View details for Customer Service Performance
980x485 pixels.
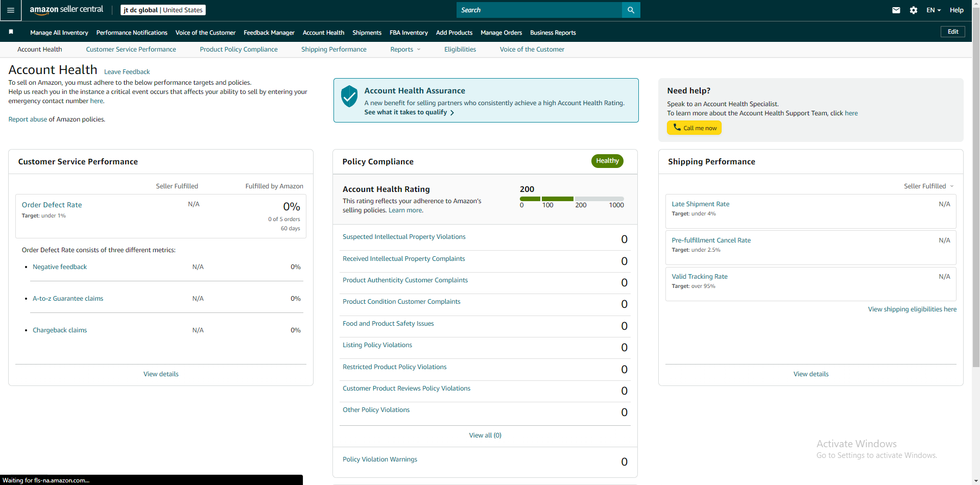coord(161,374)
